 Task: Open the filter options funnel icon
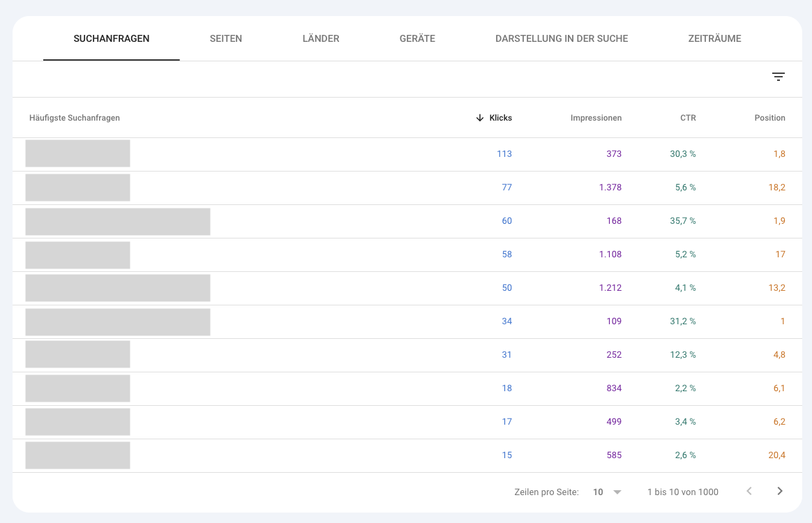tap(779, 77)
